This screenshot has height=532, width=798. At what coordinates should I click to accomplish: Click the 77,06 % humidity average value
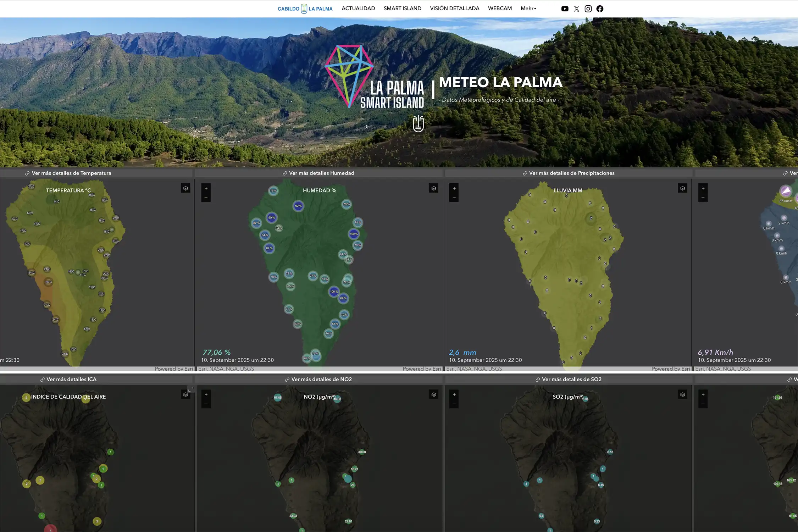216,352
